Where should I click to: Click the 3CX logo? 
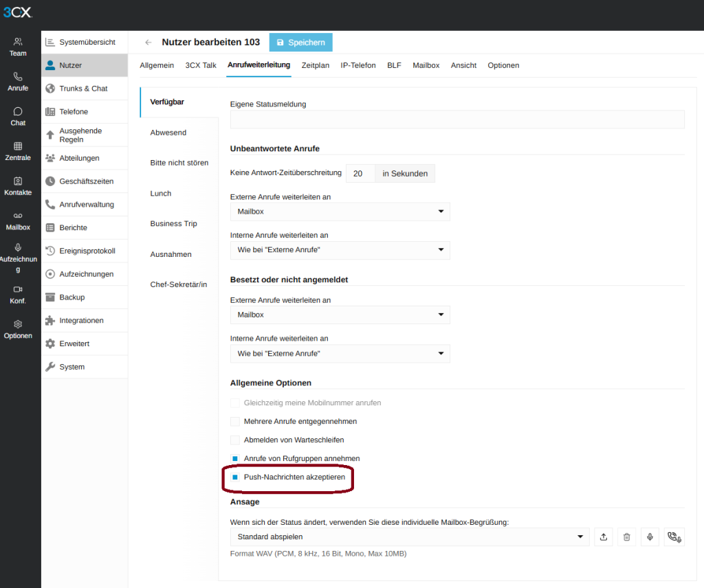pos(17,12)
